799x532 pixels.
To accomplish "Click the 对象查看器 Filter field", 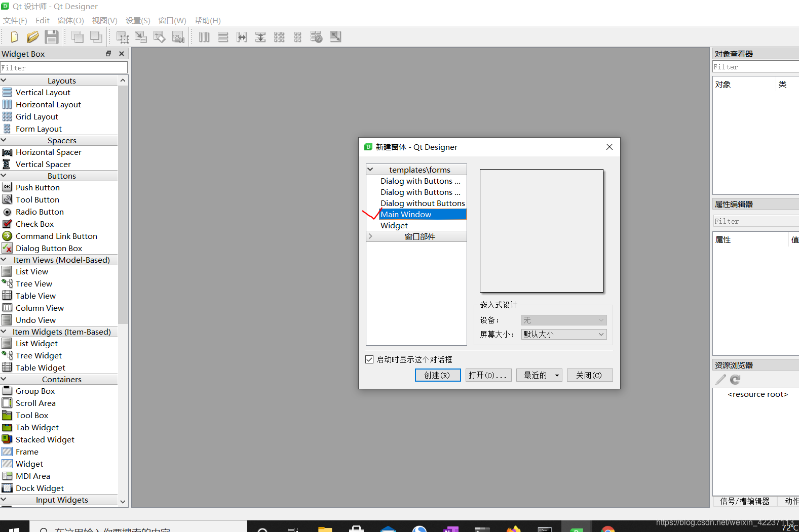I will point(755,67).
